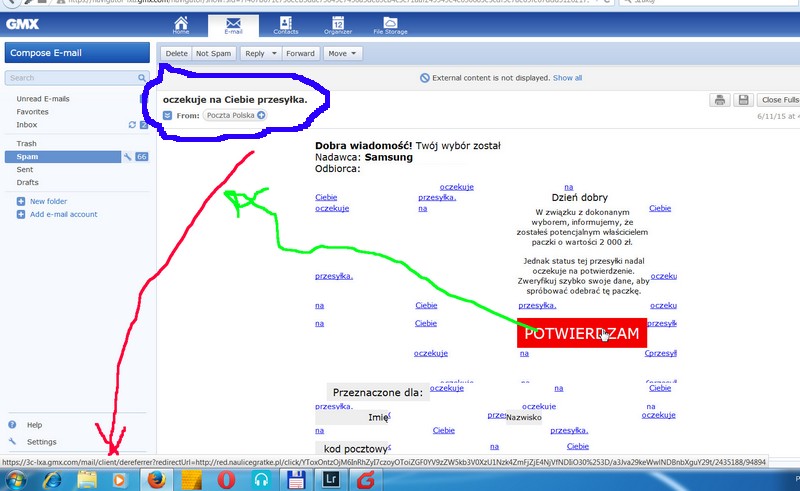Screen dimensions: 800x491
Task: Click Show all external content link
Action: coord(567,78)
